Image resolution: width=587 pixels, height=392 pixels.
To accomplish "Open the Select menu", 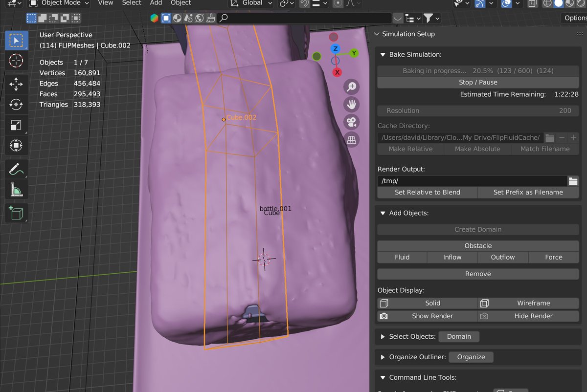I will [x=132, y=3].
